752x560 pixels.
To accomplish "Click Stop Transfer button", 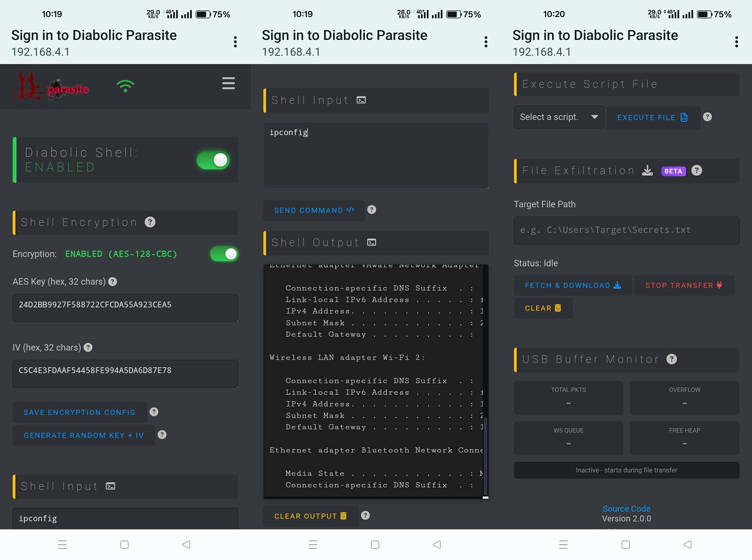I will [684, 285].
